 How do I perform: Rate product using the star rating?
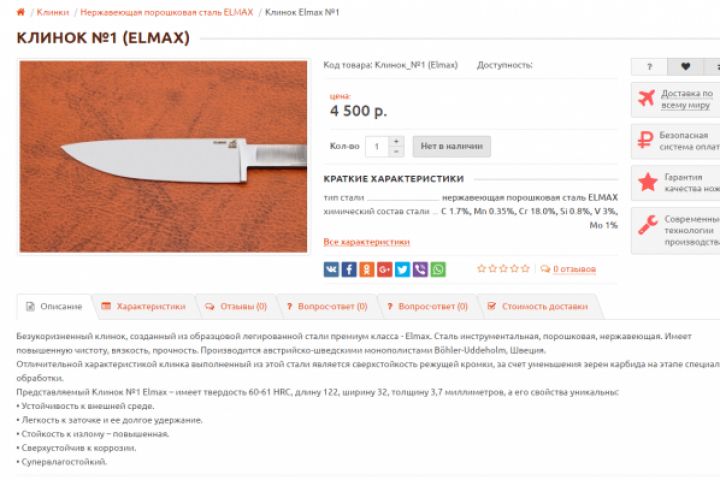point(503,269)
